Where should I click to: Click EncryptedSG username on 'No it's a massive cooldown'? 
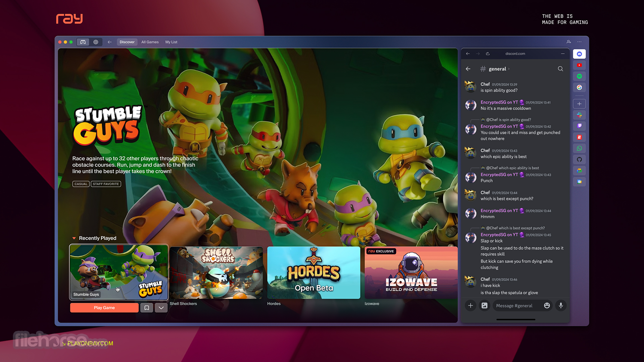tap(499, 103)
